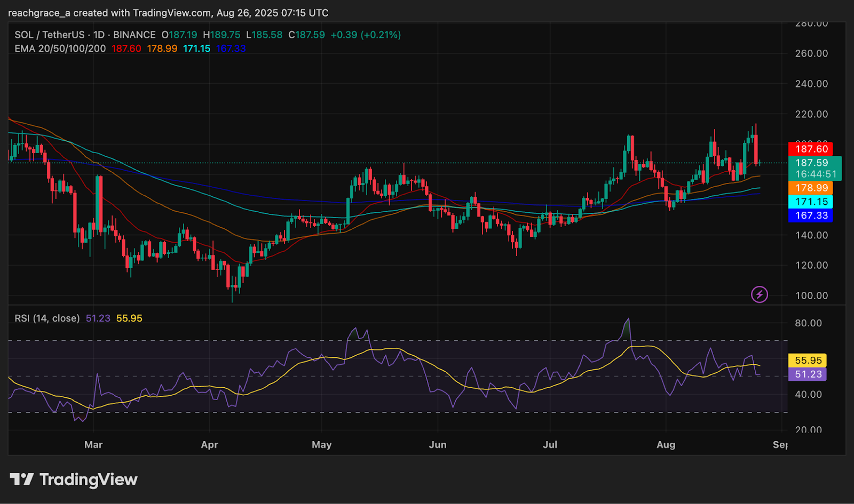Click the TradingView logo mark
The image size is (854, 504).
click(x=21, y=479)
